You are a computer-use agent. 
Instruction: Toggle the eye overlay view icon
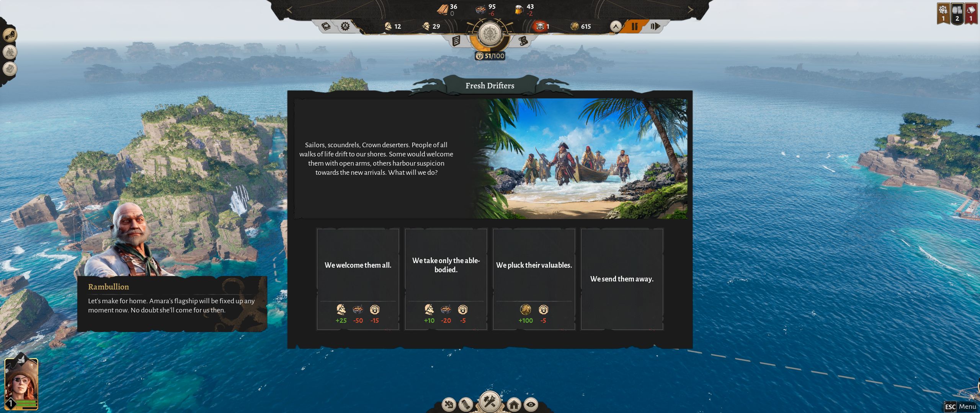531,404
